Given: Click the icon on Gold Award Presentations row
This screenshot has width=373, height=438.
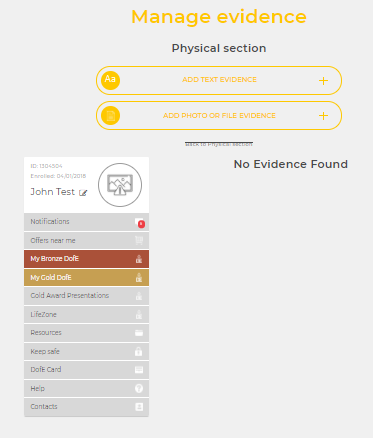Looking at the screenshot, I should tap(139, 296).
